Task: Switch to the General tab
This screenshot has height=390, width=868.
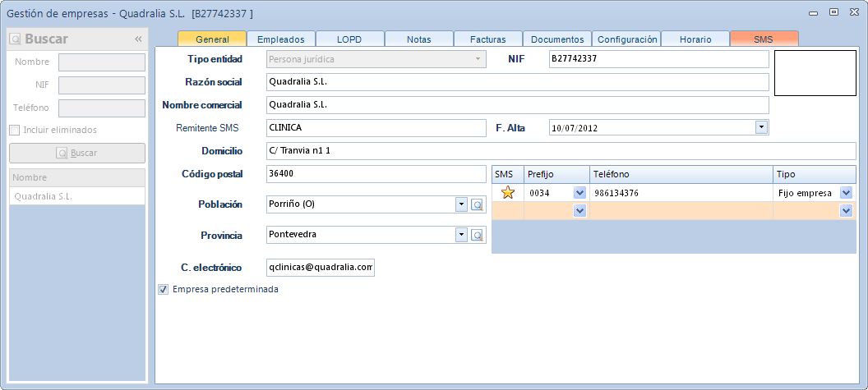Action: tap(213, 39)
